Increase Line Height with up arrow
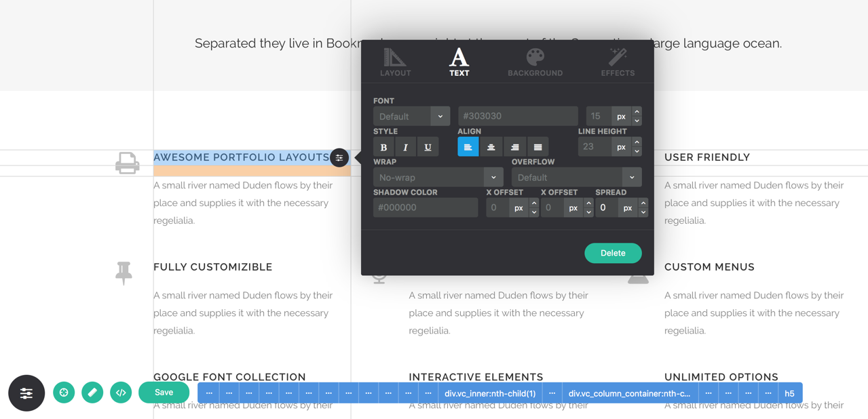868x419 pixels. (637, 142)
